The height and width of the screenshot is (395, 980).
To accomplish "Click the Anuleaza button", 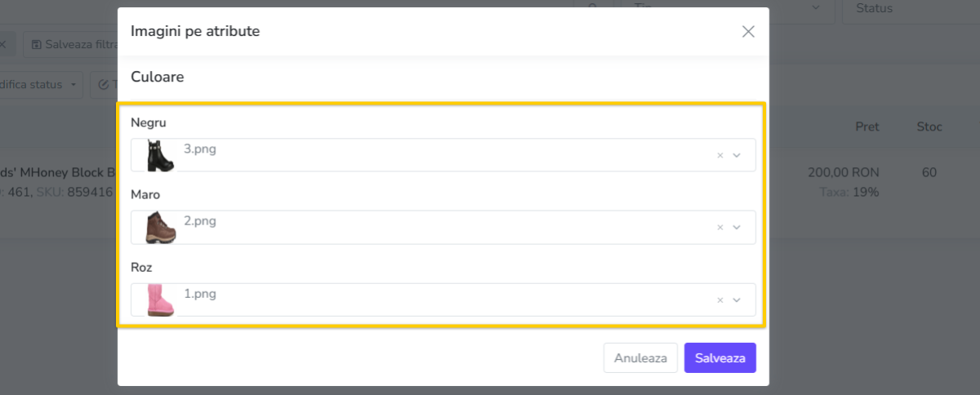I will pyautogui.click(x=640, y=357).
